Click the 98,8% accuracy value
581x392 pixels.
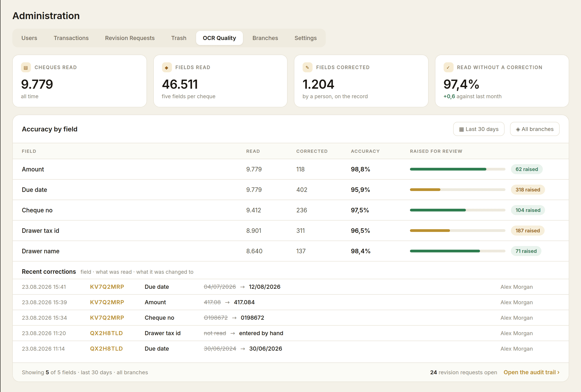tap(360, 169)
